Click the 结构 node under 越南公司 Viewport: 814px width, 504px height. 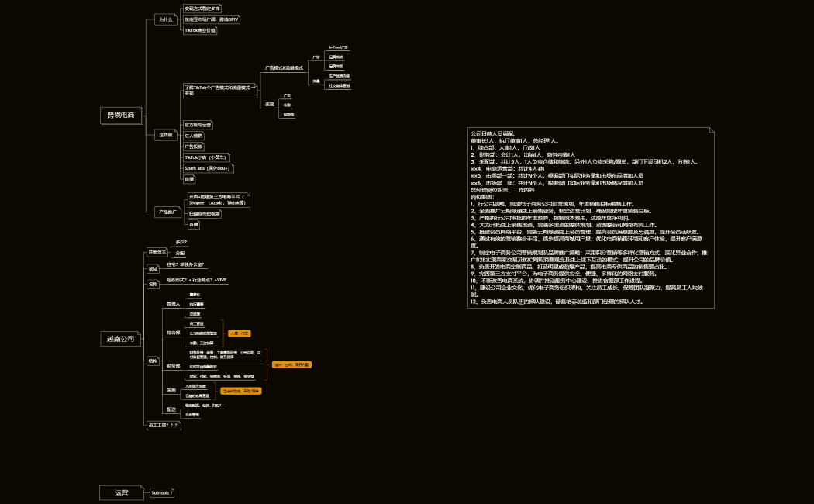point(153,361)
